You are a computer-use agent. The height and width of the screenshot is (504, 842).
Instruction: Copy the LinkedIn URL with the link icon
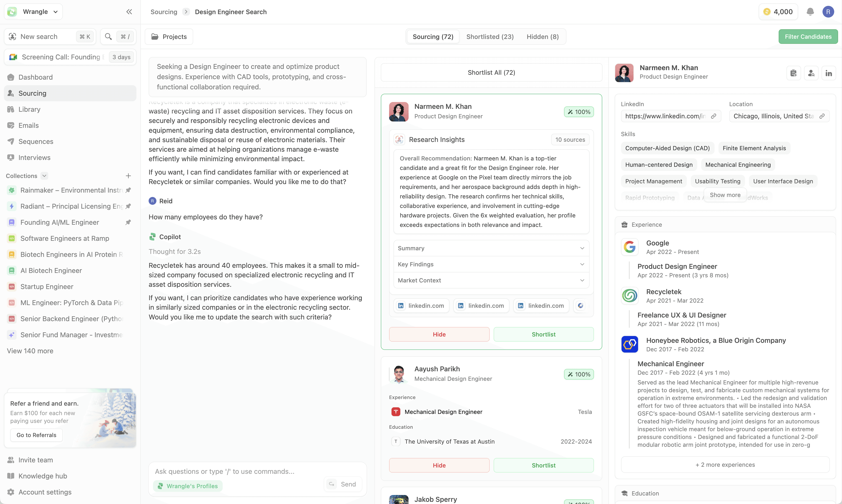[x=714, y=116]
